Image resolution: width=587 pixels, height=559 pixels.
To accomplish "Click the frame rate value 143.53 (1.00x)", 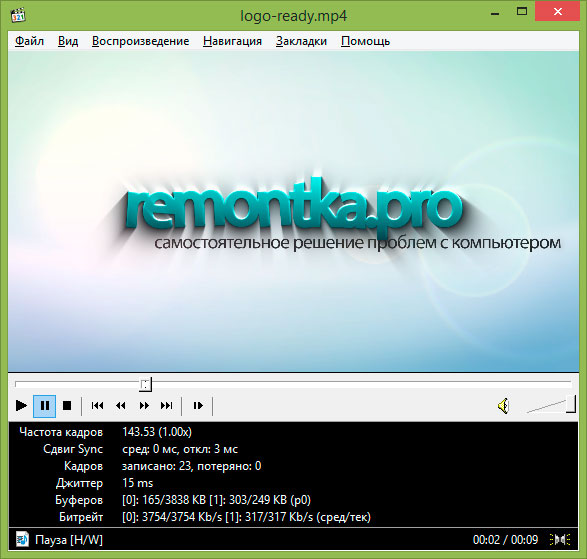I will pyautogui.click(x=157, y=432).
